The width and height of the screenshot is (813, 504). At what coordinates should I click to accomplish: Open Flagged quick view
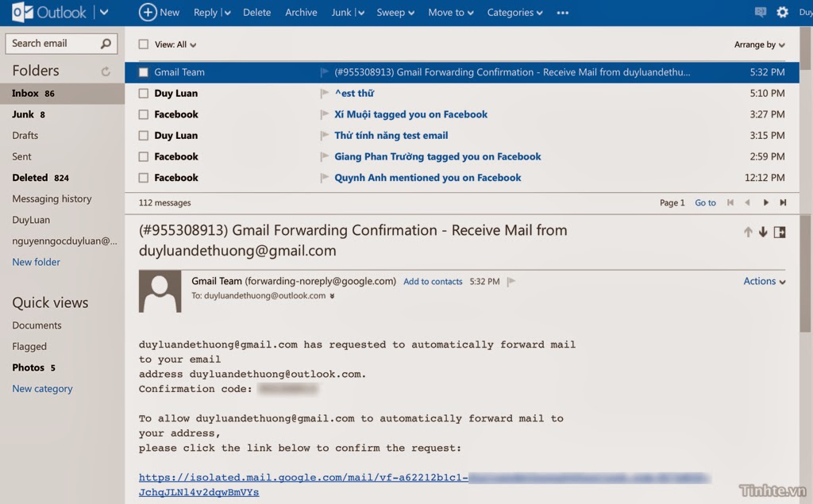tap(29, 346)
